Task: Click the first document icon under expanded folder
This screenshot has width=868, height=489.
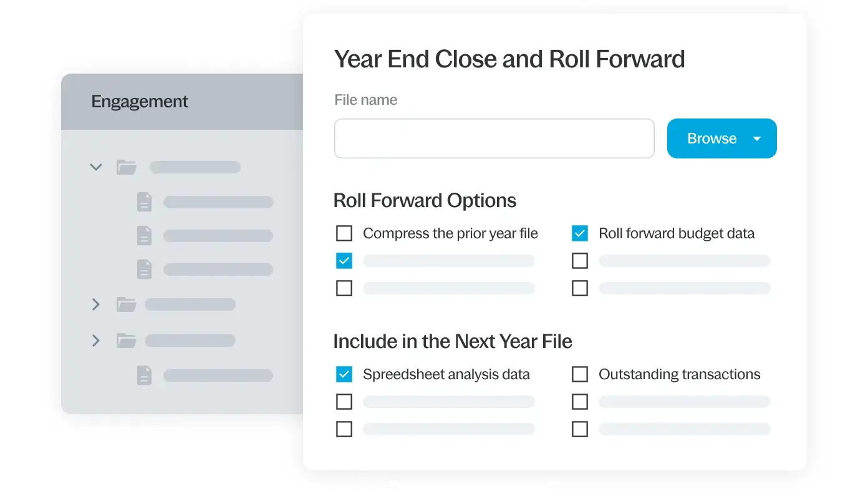Action: coord(144,202)
